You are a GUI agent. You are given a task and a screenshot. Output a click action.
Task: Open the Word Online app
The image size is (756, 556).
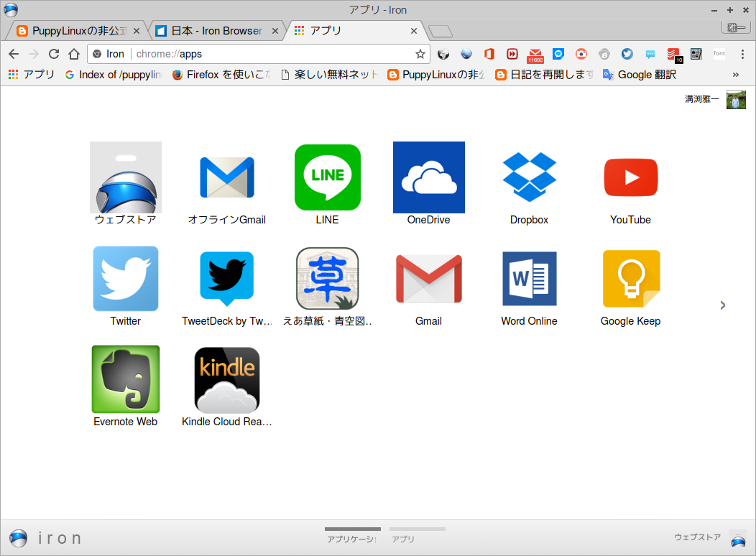(x=530, y=279)
